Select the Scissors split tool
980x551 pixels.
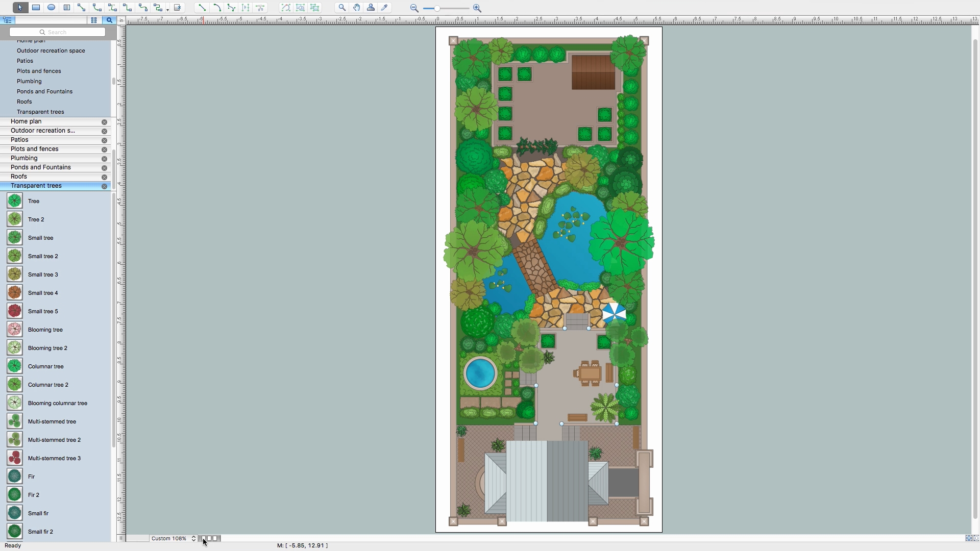pyautogui.click(x=261, y=8)
